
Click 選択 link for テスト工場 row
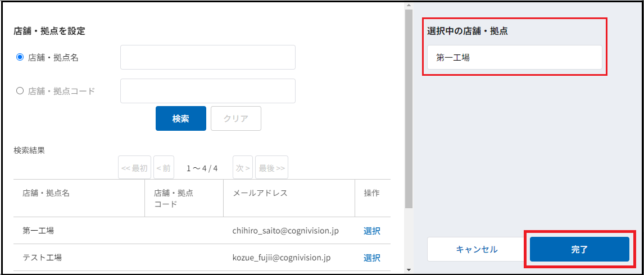coord(372,258)
